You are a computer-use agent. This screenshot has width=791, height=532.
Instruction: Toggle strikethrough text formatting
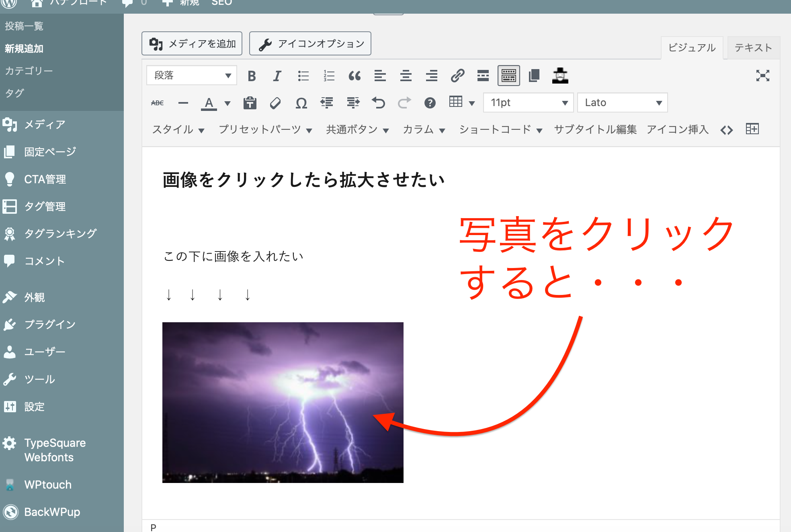point(157,103)
